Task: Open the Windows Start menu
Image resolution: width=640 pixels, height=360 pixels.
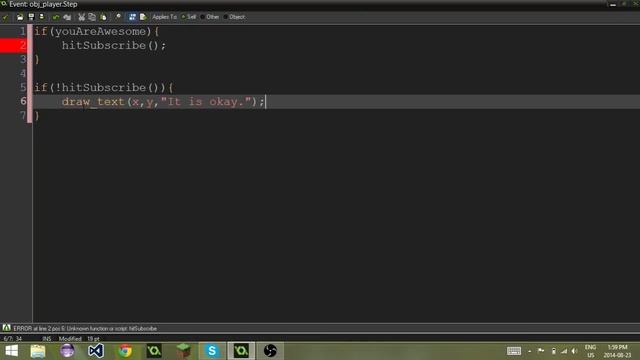Action: coord(12,351)
